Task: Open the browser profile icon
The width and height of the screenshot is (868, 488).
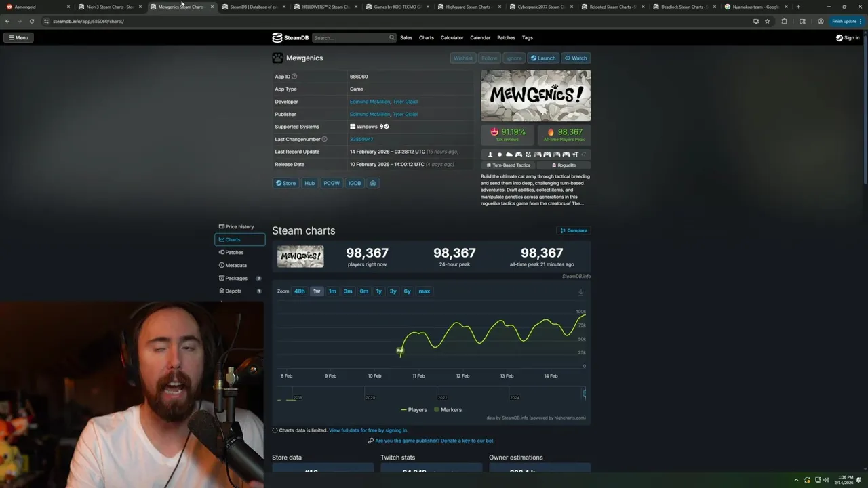Action: tap(821, 21)
